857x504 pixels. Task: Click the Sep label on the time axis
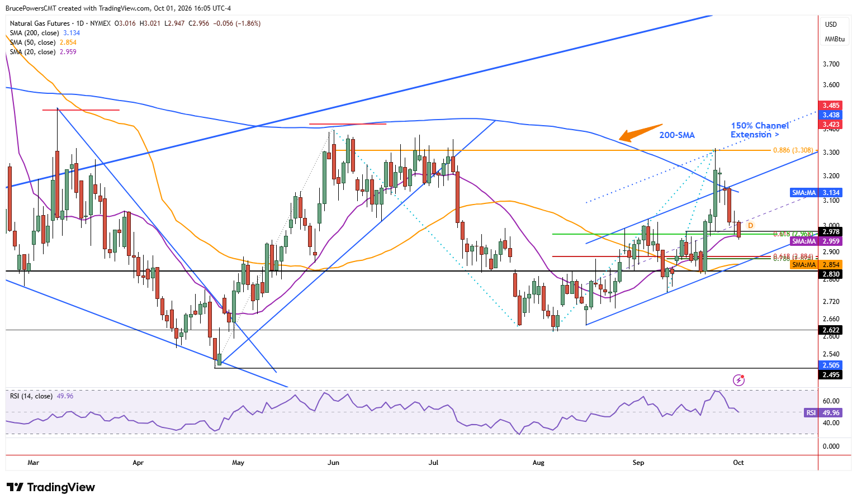coord(638,463)
